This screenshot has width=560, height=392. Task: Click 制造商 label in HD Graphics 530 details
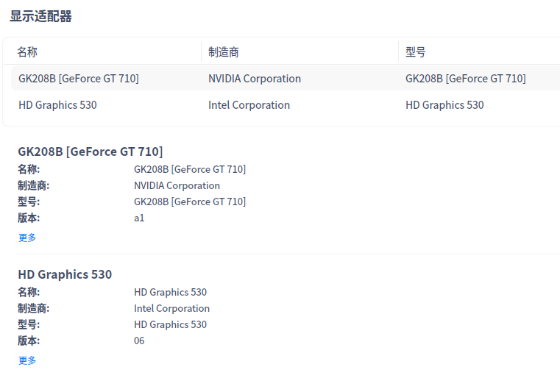(x=34, y=308)
